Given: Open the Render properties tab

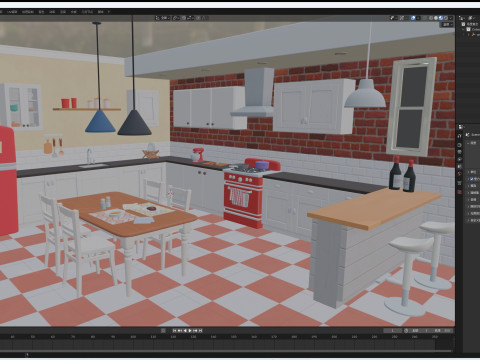Looking at the screenshot, I should point(459,145).
